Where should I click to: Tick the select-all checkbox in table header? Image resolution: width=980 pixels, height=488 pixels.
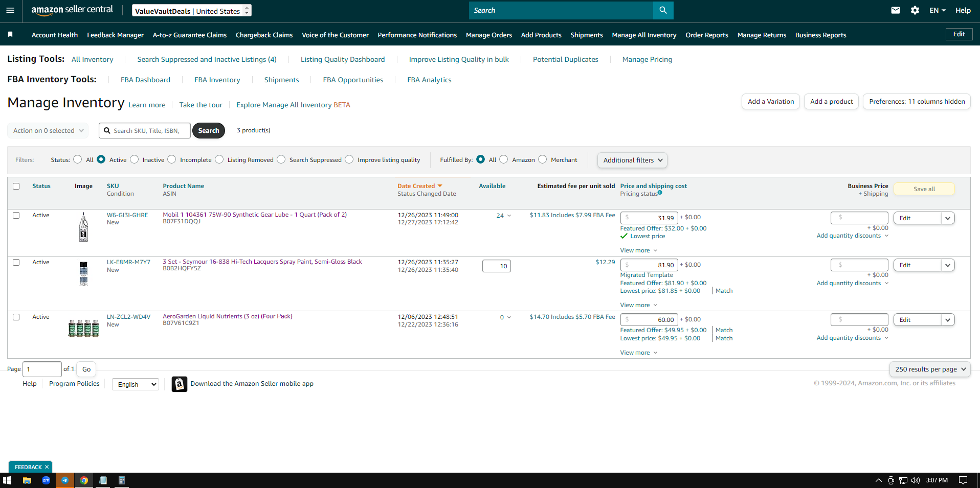click(16, 186)
